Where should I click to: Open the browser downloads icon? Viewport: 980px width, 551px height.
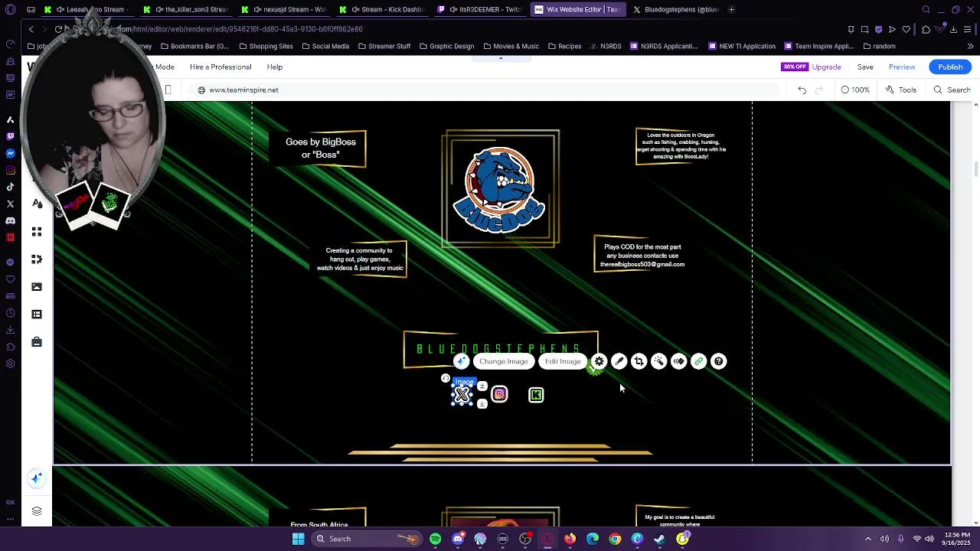pyautogui.click(x=953, y=29)
